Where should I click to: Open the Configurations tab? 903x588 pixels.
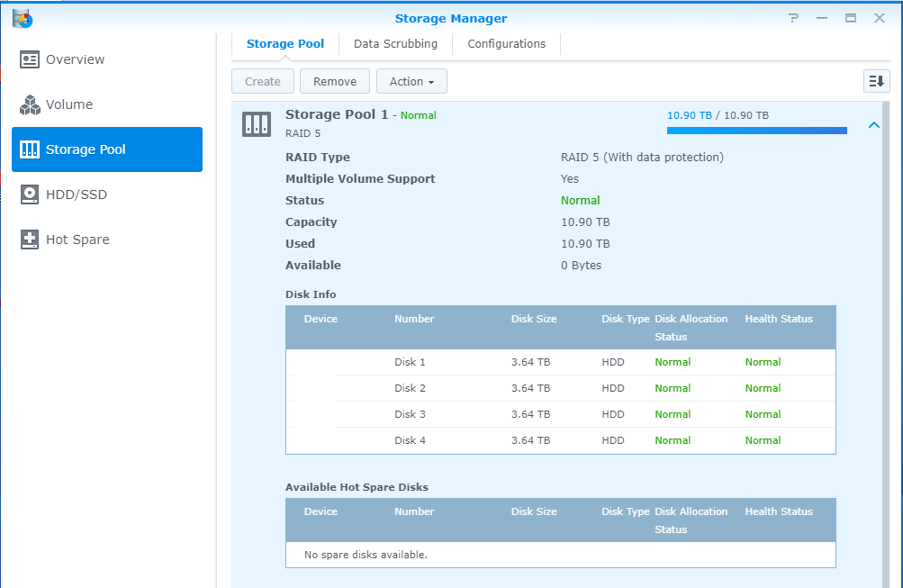tap(506, 43)
